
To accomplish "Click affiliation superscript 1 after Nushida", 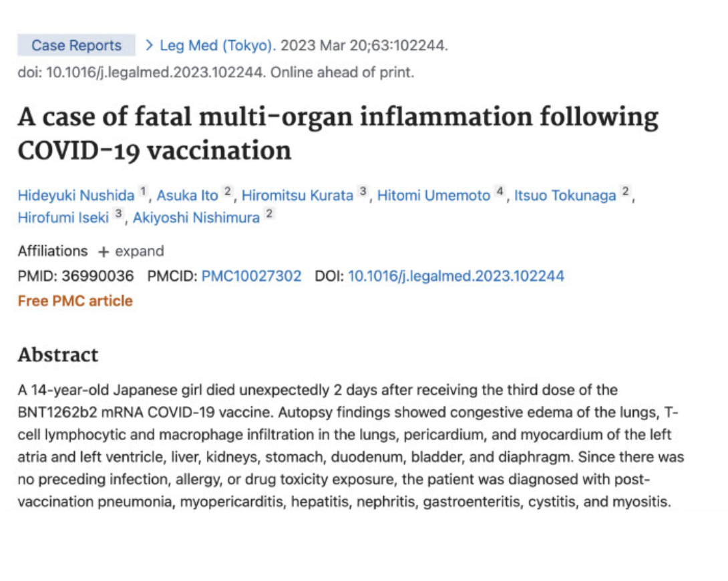I will [144, 191].
